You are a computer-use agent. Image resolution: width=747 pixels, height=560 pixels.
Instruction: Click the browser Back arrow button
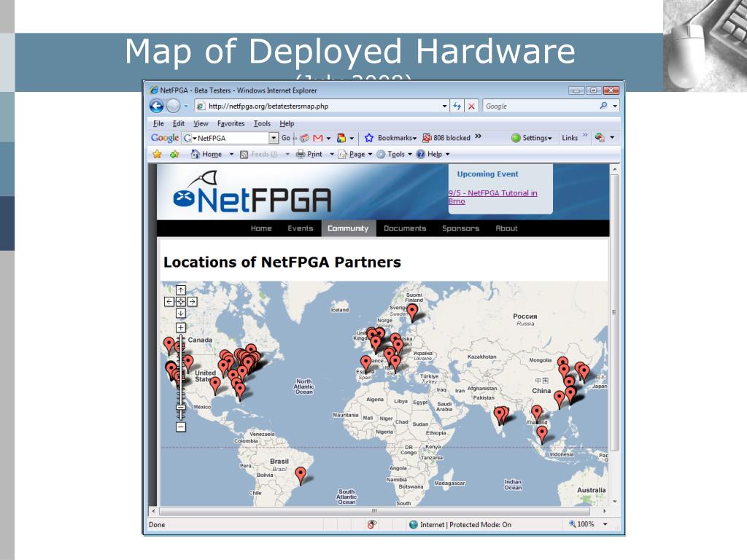point(157,106)
